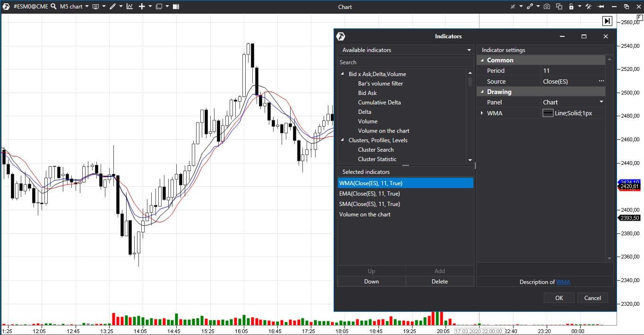Select WMA(Close(ES), 11, True) indicator
Viewport: 644px width, 335px height.
click(405, 183)
